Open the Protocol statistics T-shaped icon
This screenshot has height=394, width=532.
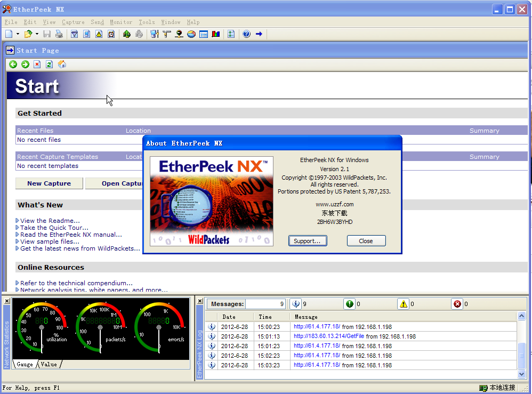coord(167,34)
